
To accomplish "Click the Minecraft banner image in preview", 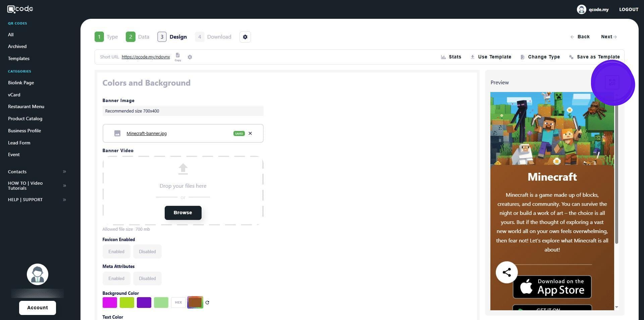I will click(552, 128).
